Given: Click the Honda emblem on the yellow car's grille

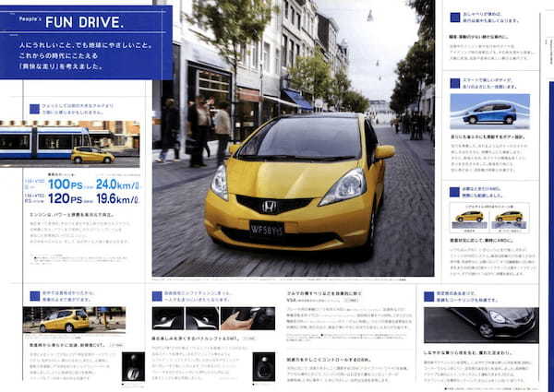Looking at the screenshot, I should click(270, 207).
